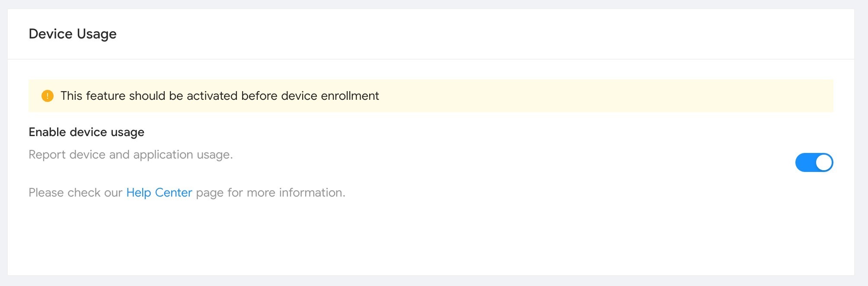Viewport: 868px width, 286px height.
Task: Click the 'before device enrollment' warning phrase
Action: [x=310, y=96]
